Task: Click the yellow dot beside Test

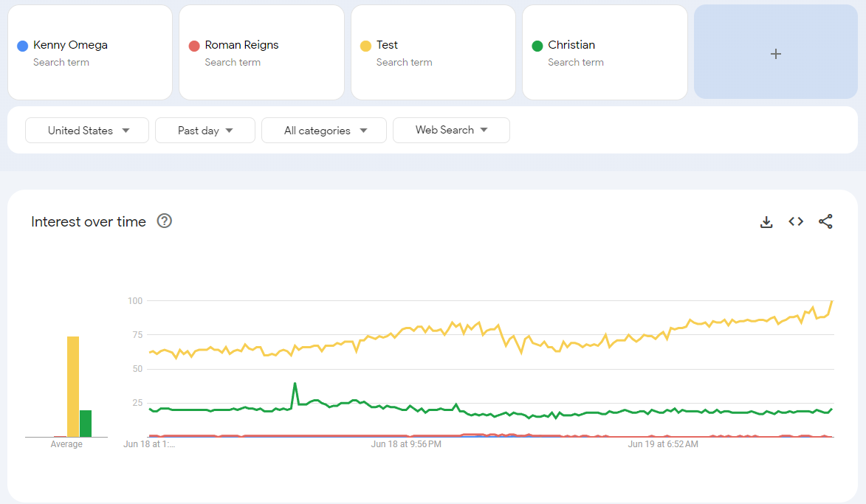Action: [x=365, y=46]
